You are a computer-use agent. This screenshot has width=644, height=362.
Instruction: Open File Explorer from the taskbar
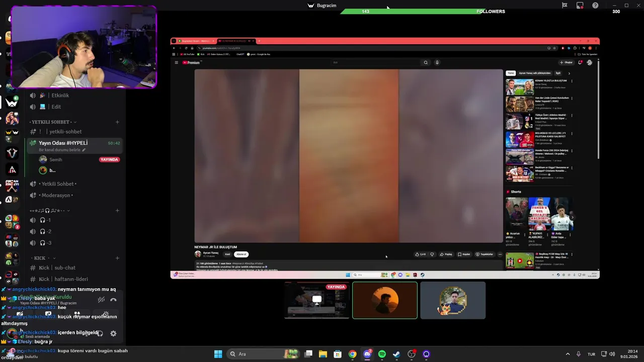click(323, 354)
